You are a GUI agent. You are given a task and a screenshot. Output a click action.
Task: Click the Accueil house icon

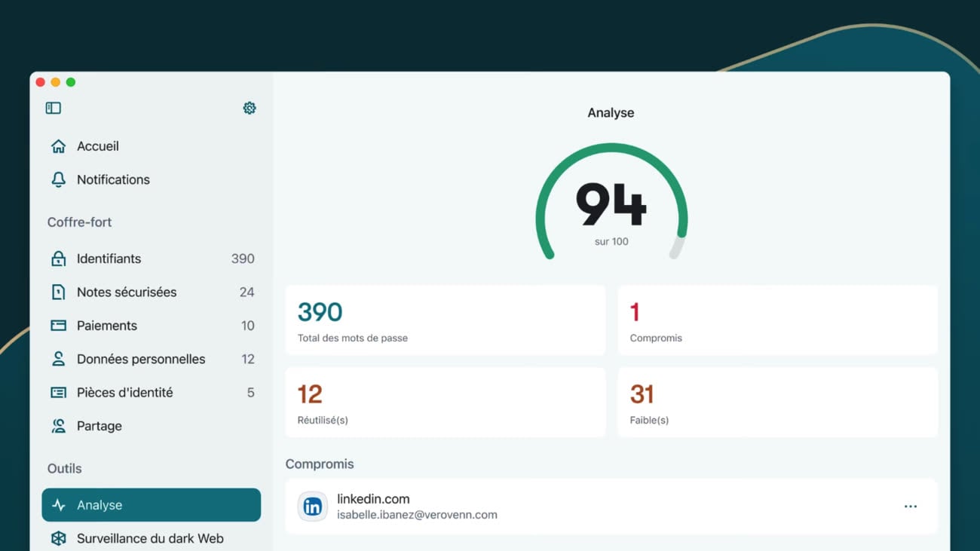point(58,146)
